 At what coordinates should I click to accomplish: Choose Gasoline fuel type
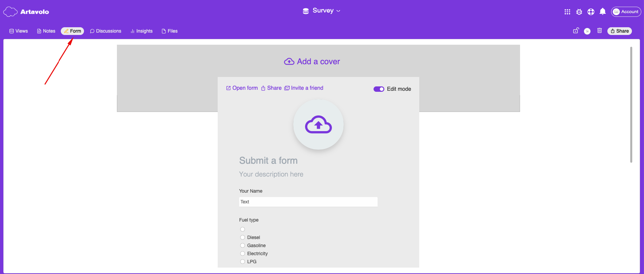pos(243,245)
